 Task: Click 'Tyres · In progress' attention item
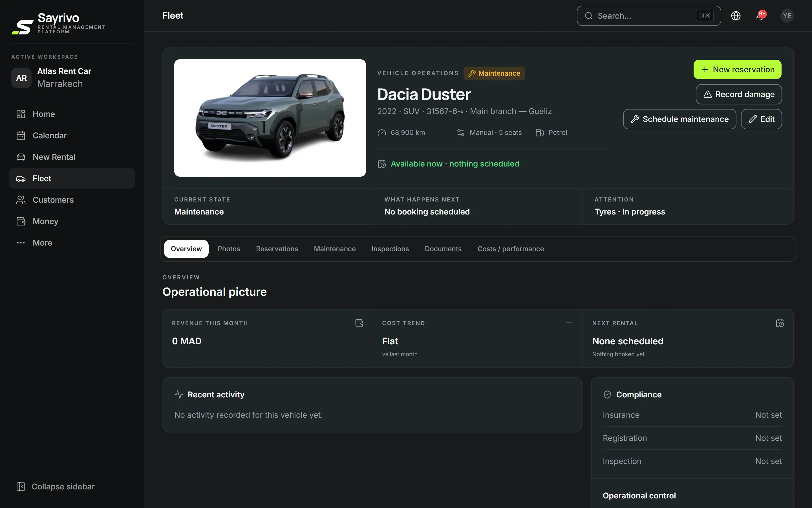630,212
